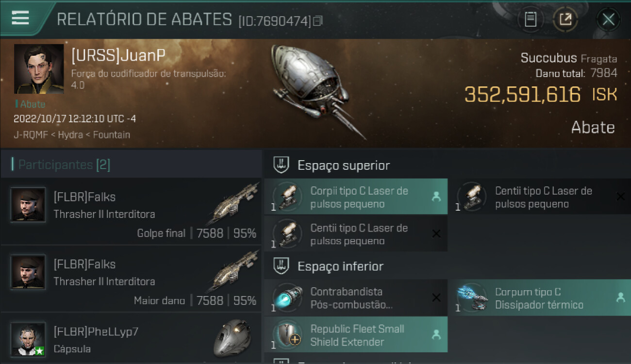Open PheLLyp7 participant portrait

click(28, 339)
